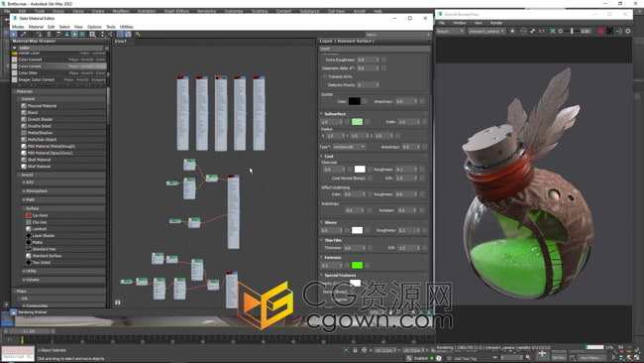Open the Options menu in Slate Material Editor
Image resolution: width=644 pixels, height=363 pixels.
pos(94,27)
